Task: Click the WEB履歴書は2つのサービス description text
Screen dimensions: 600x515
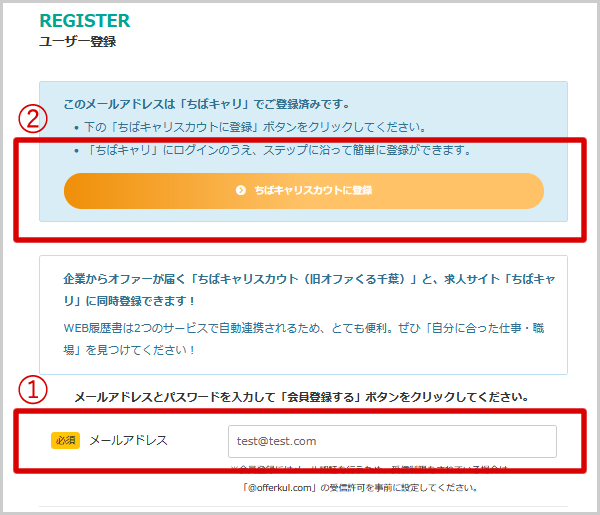Action: [x=304, y=339]
